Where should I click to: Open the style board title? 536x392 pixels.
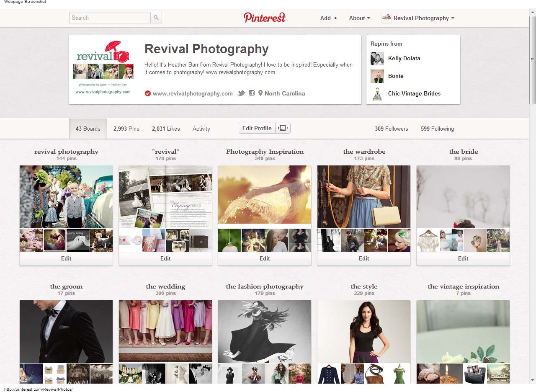tap(364, 286)
